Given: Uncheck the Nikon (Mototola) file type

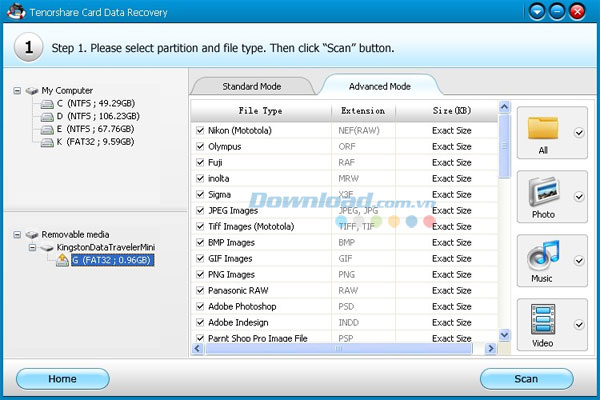Looking at the screenshot, I should coord(200,130).
